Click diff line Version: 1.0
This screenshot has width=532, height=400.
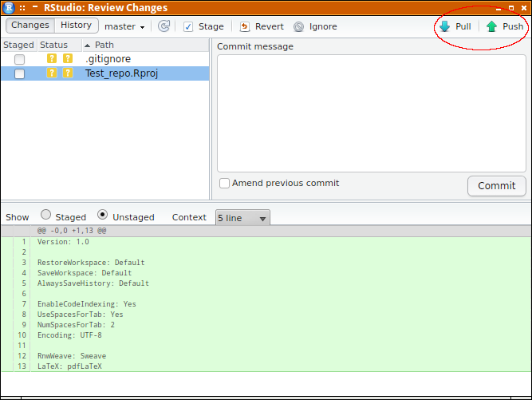[x=63, y=242]
